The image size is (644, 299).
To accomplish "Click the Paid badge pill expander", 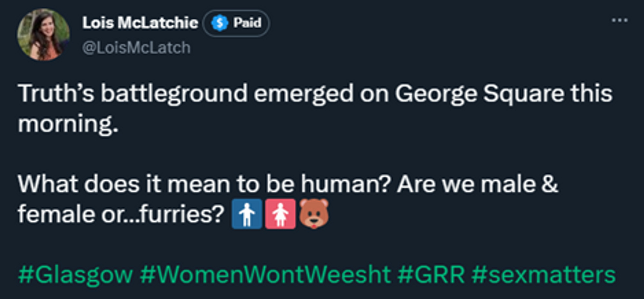I will 237,23.
